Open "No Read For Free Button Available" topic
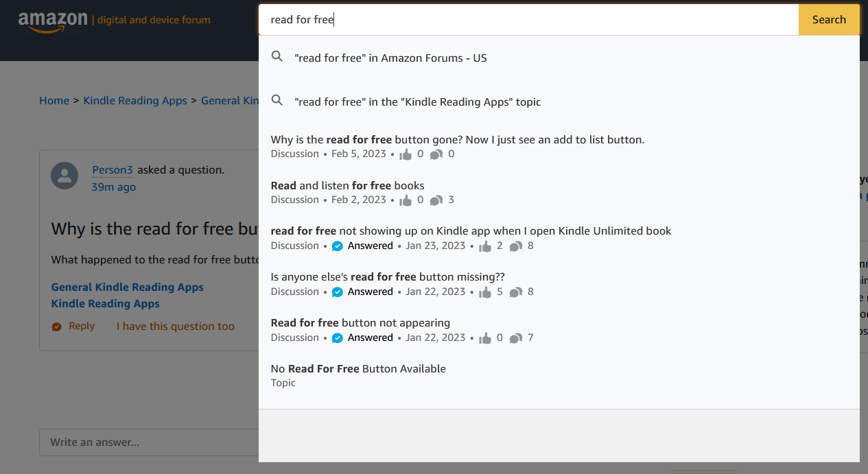The image size is (868, 474). [358, 368]
